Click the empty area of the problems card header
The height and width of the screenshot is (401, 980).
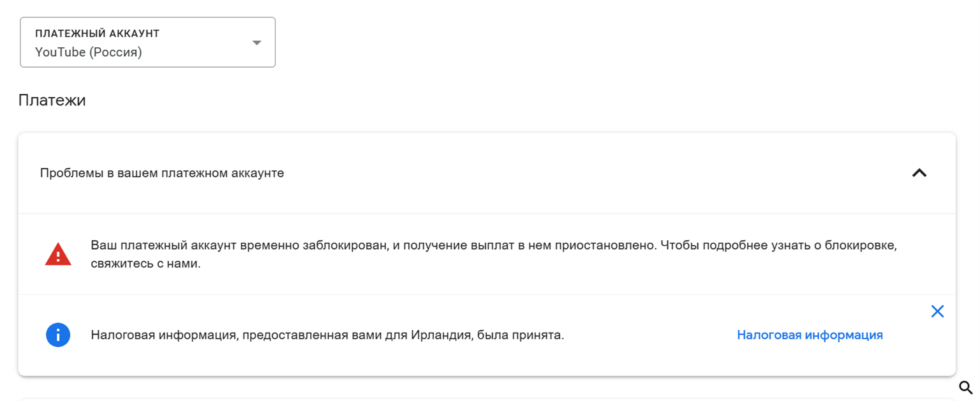593,173
